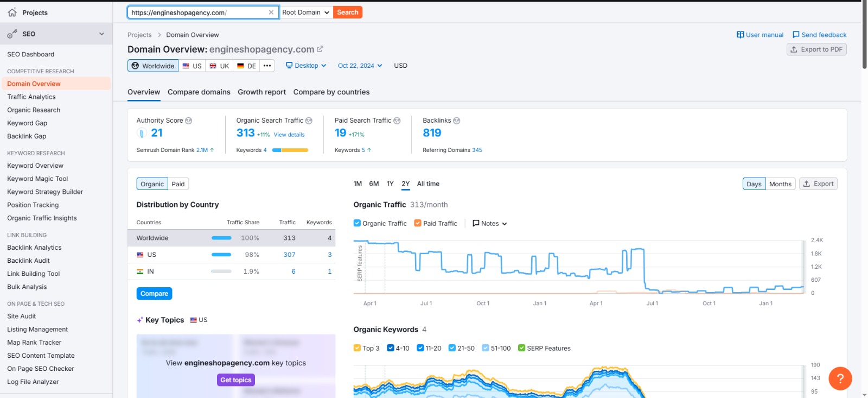
Task: Open Compare domains tab
Action: point(199,92)
